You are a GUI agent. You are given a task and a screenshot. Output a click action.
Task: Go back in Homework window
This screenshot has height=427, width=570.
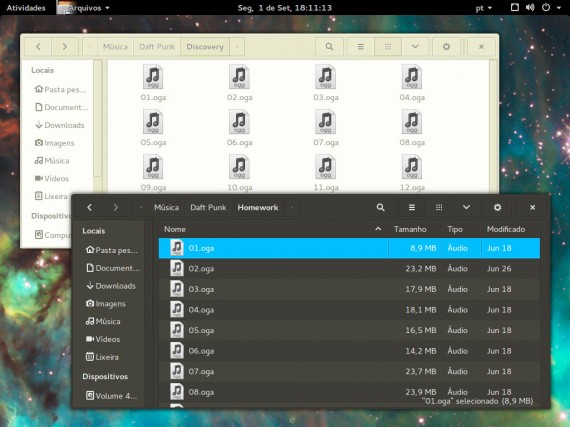click(x=89, y=208)
